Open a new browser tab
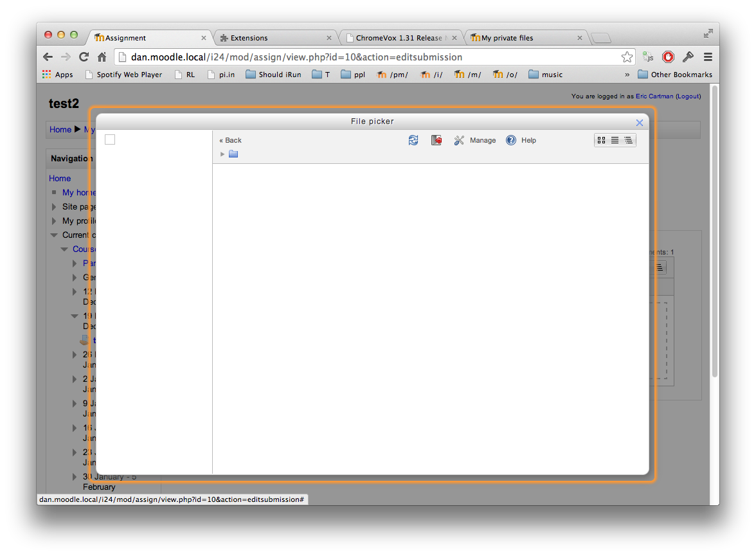The height and width of the screenshot is (556, 756). (x=601, y=38)
